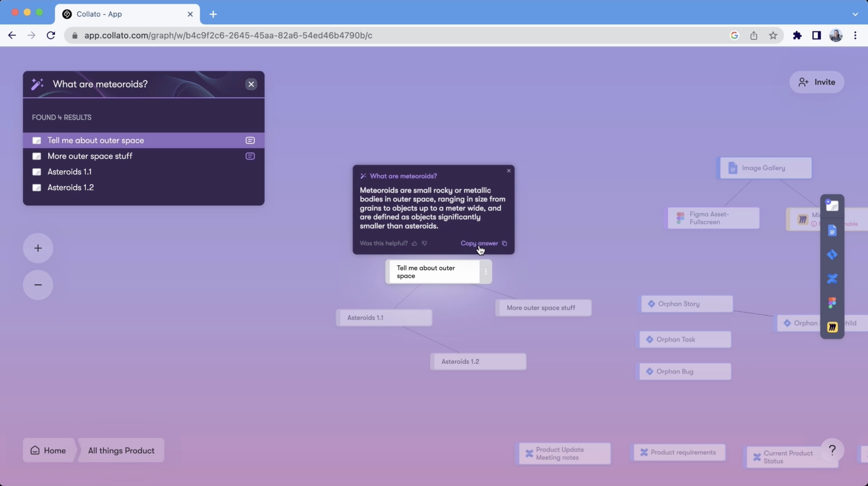868x486 pixels.
Task: Go to Home breadcrumb
Action: coord(49,450)
